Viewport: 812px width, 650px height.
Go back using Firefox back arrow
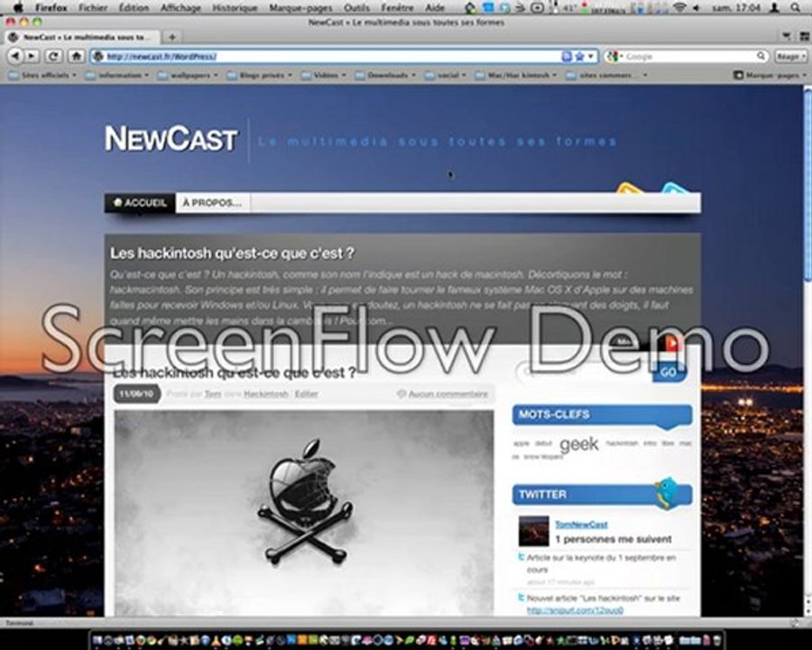coord(15,56)
